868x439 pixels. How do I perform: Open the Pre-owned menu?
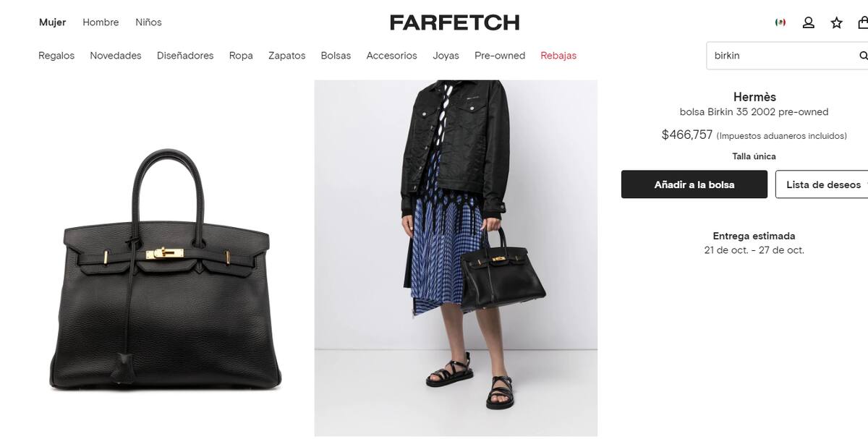point(500,56)
